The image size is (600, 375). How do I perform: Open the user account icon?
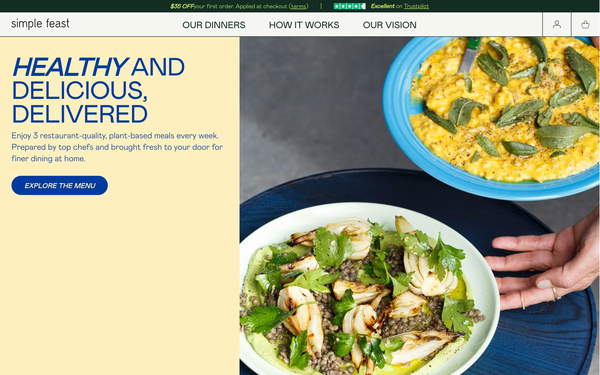557,24
